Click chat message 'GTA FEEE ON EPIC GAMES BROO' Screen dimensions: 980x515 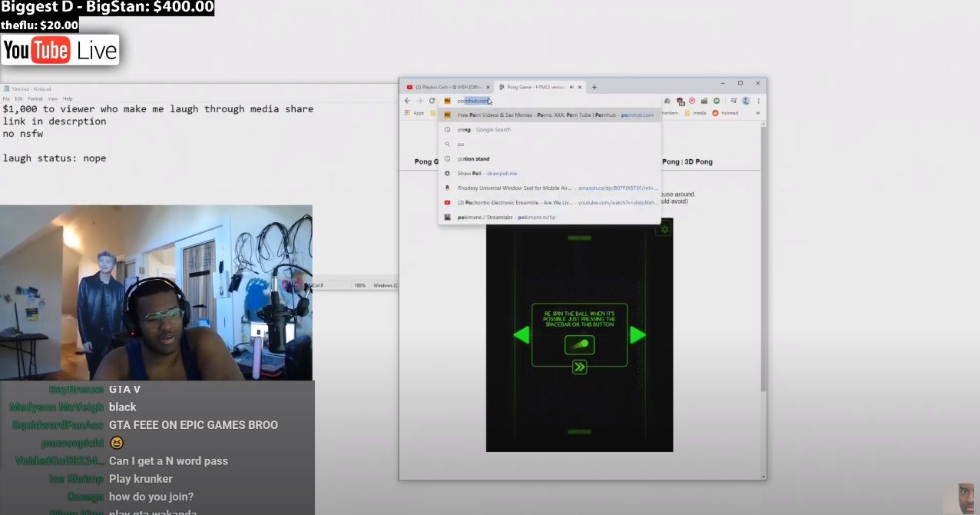(194, 425)
